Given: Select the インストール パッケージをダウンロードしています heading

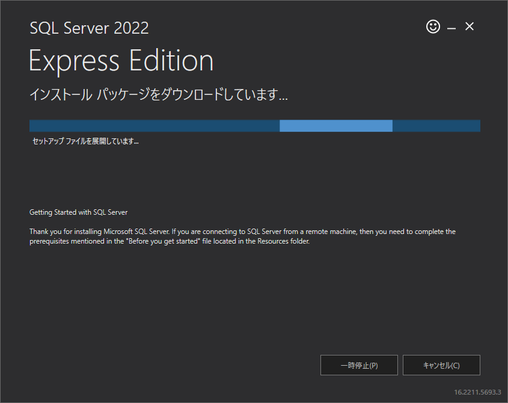Looking at the screenshot, I should 159,95.
